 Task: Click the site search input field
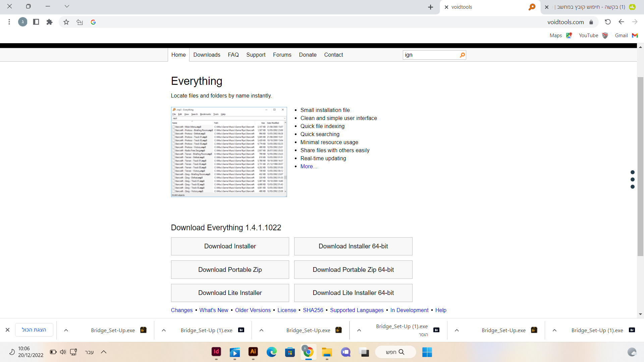[431, 55]
